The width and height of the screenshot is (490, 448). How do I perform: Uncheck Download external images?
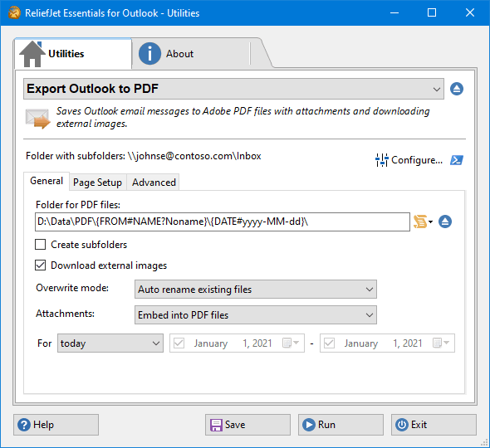point(41,265)
